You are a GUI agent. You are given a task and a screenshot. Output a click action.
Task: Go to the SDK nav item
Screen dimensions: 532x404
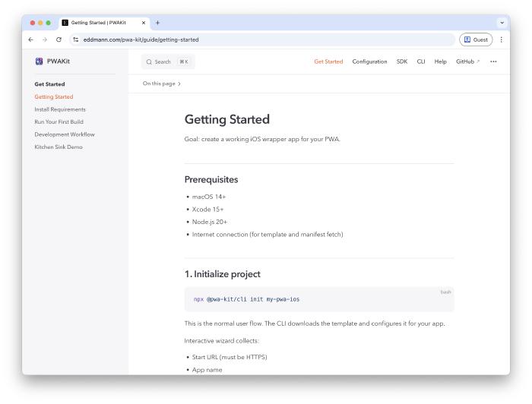(401, 62)
